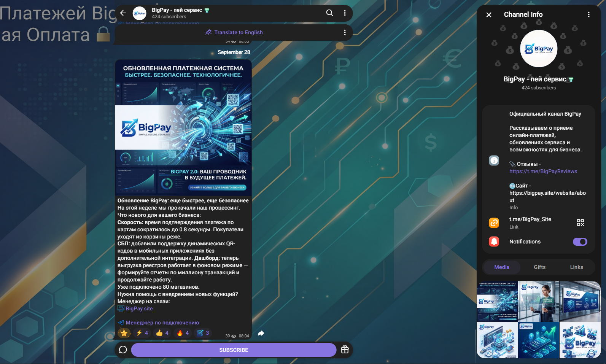React with the BigPay logo emoji
The image size is (606, 364).
[203, 333]
